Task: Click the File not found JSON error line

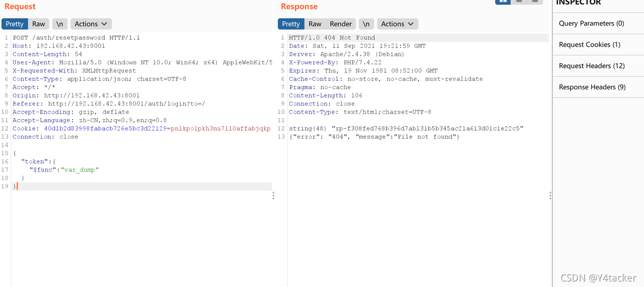Action: click(374, 137)
